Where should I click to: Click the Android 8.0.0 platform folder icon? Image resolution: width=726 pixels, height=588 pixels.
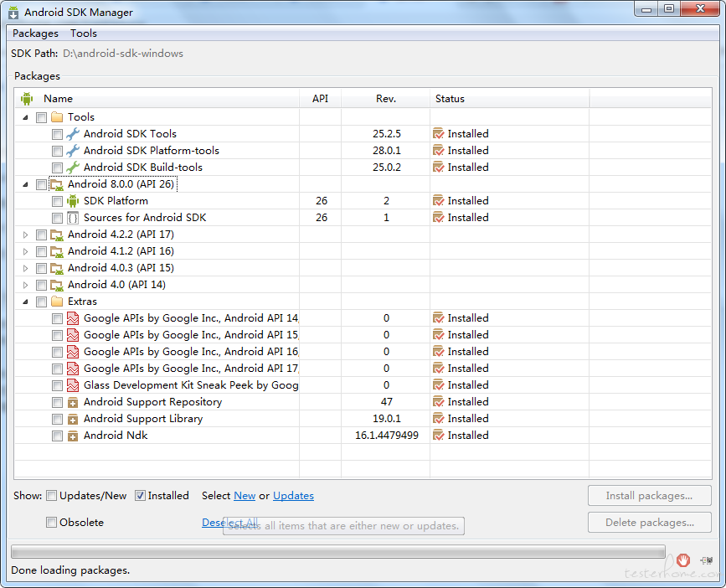pos(57,184)
